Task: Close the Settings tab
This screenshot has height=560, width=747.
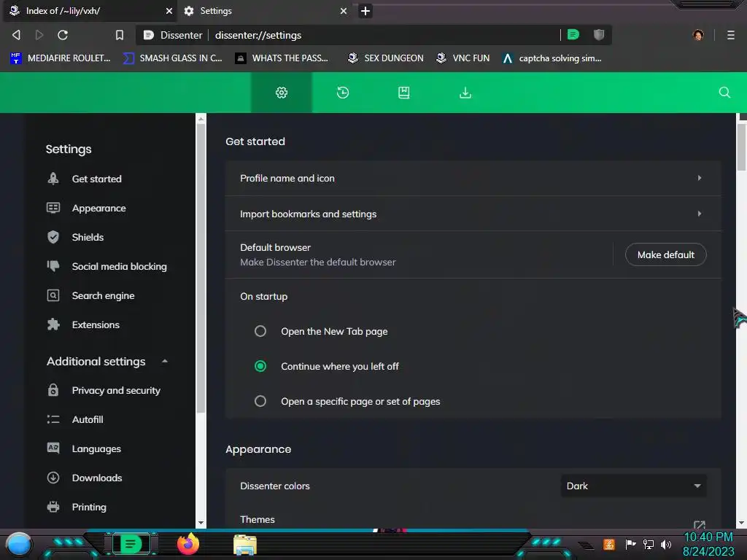Action: tap(344, 11)
